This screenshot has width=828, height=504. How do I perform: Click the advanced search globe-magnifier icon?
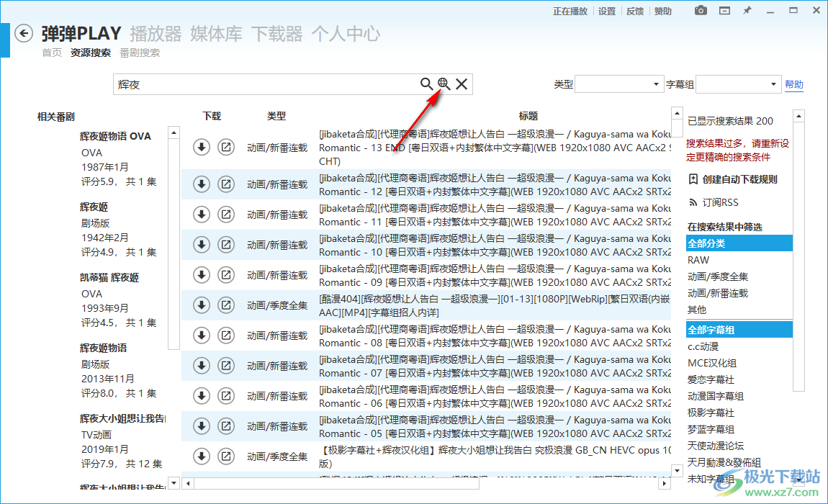(x=444, y=84)
